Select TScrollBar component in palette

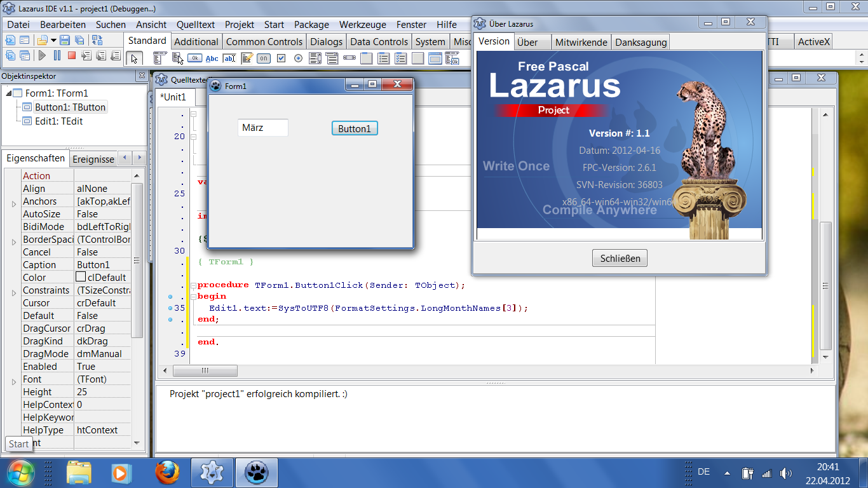coord(349,58)
